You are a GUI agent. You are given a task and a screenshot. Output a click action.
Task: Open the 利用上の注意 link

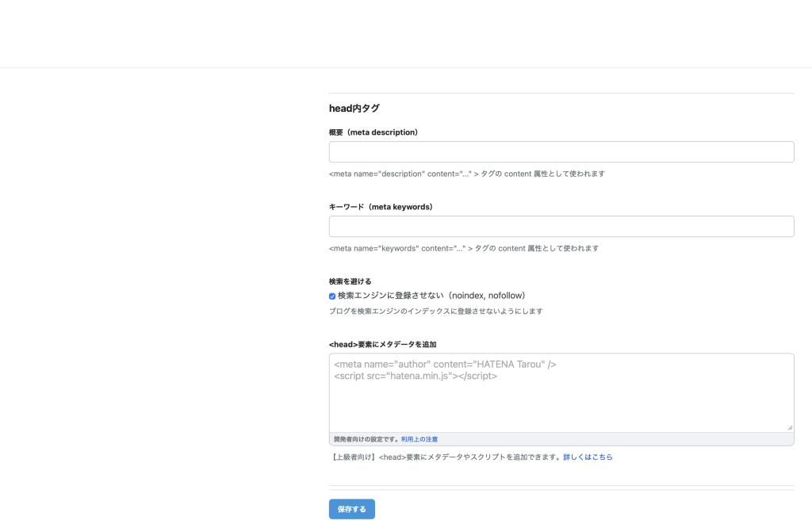click(419, 439)
